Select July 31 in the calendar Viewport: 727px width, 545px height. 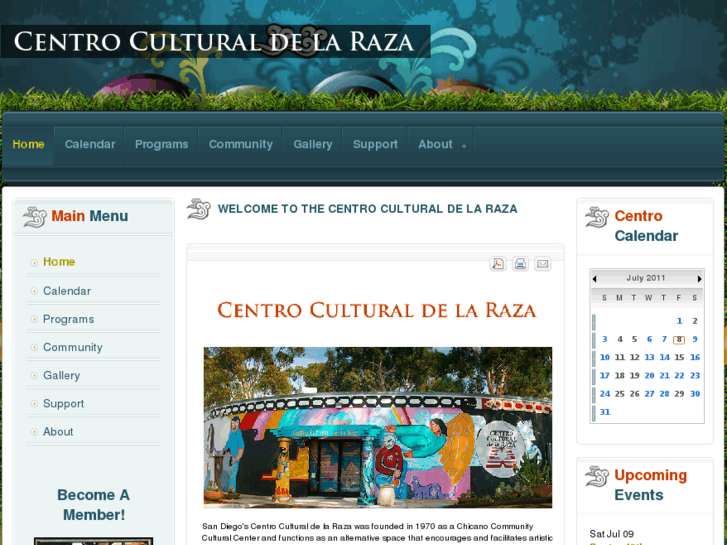[x=605, y=412]
